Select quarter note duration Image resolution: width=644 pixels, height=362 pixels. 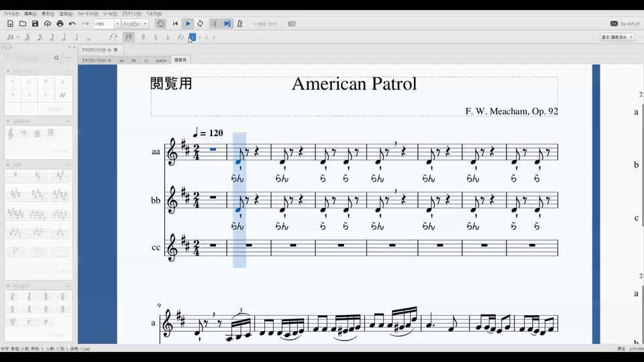tap(64, 38)
